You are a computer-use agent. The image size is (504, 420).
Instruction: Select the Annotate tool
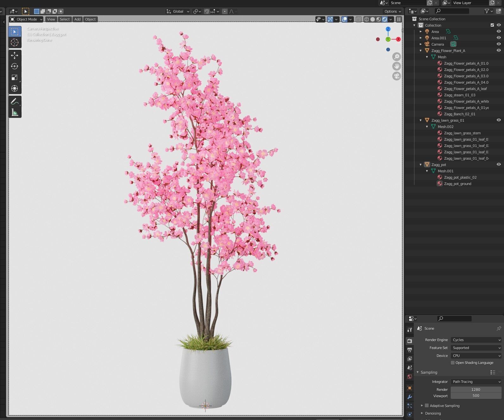15,101
